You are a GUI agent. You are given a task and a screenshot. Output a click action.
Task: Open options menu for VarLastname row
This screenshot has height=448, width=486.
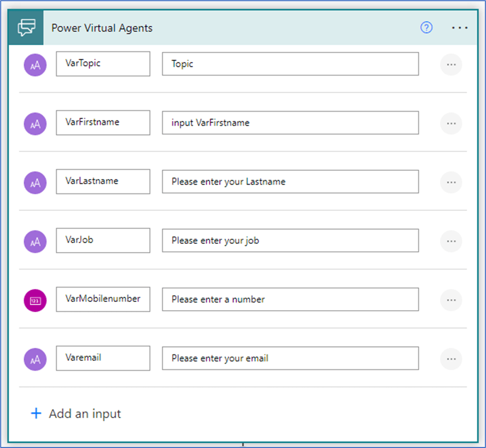451,183
